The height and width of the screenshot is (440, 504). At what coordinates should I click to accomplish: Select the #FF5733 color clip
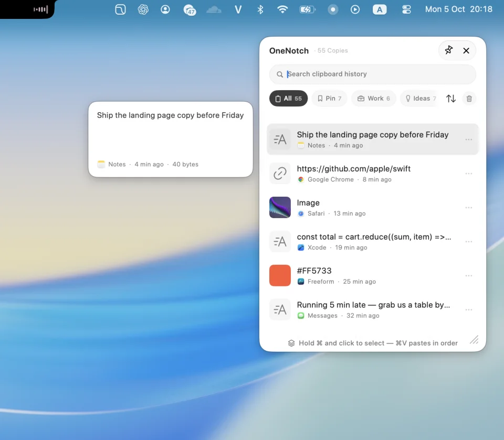point(373,275)
